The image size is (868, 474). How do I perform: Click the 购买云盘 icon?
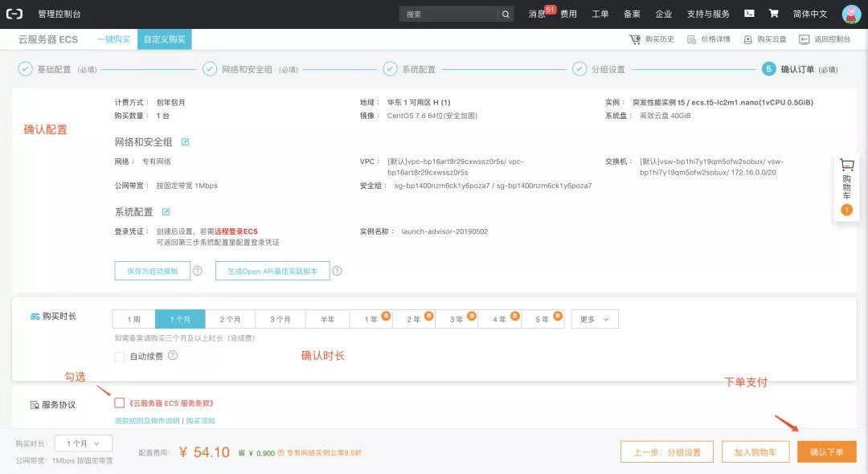(x=748, y=39)
